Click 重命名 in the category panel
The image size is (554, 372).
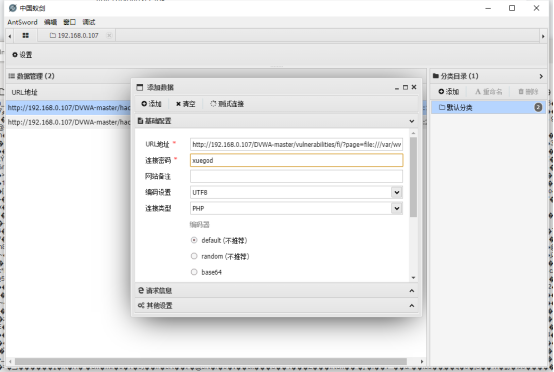point(489,92)
